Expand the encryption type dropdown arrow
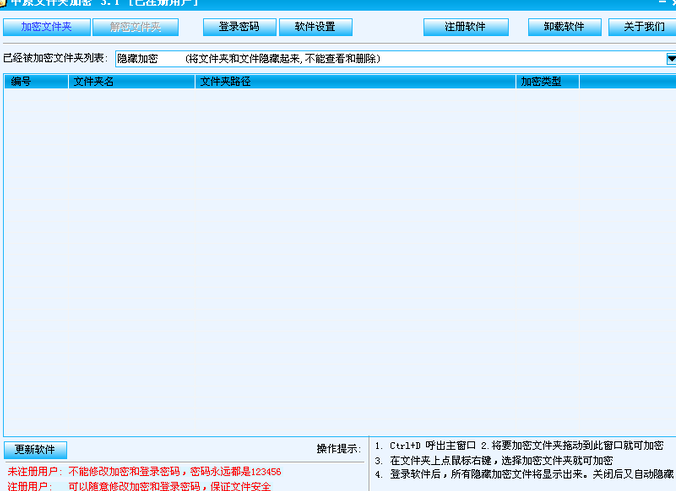Image resolution: width=676 pixels, height=491 pixels. click(x=671, y=59)
